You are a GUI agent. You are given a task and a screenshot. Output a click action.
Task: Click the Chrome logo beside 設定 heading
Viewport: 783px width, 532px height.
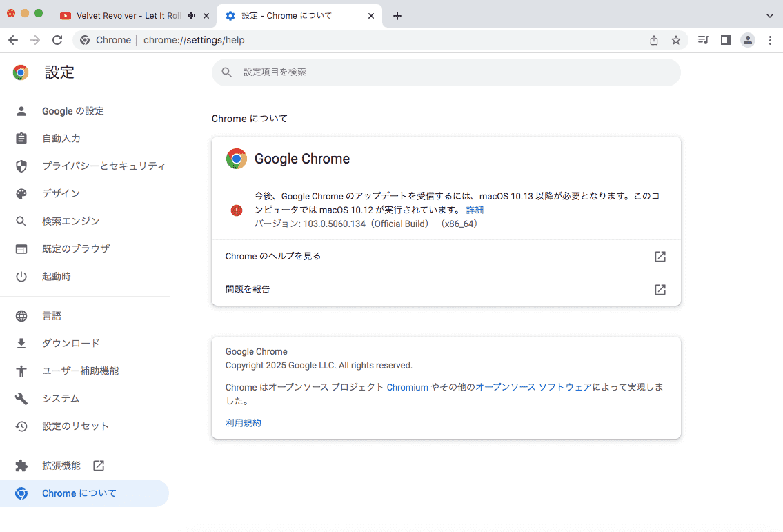[21, 72]
